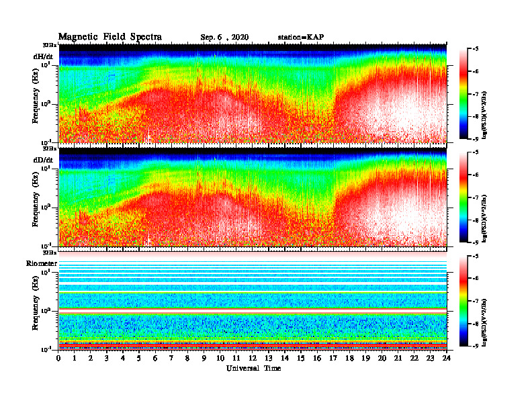The image size is (532, 411).
Task: Click the hour "21" tick label
Action: pos(398,359)
